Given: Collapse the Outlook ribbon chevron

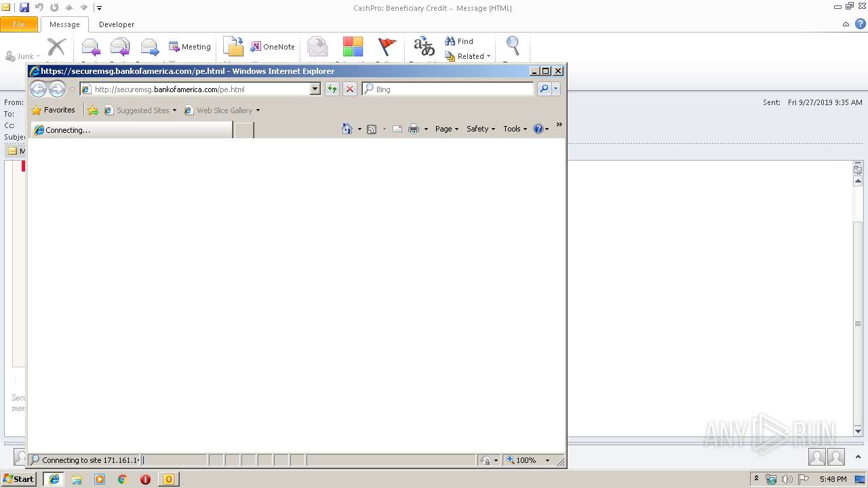Looking at the screenshot, I should (846, 24).
